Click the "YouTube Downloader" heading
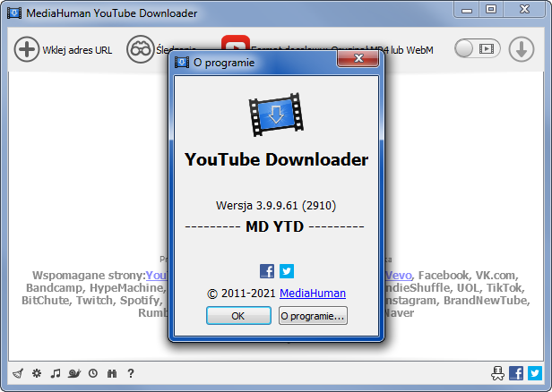 coord(276,159)
